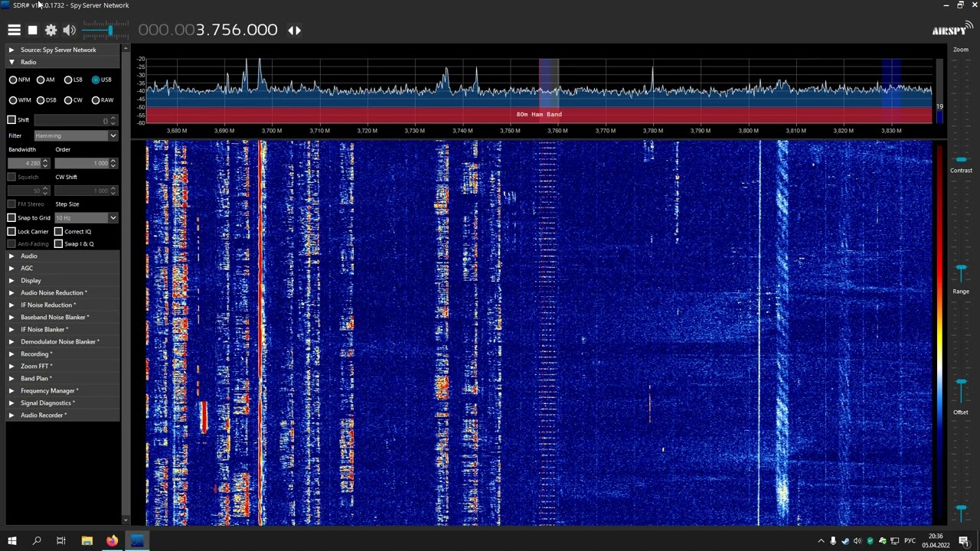Expand IF Noise Blanker panel

[63, 329]
